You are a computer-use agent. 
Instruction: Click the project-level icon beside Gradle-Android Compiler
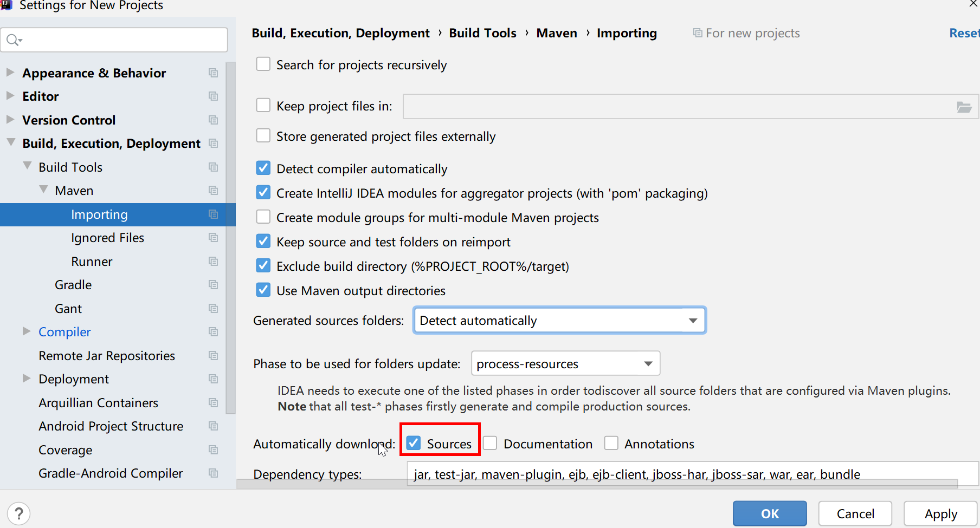213,473
